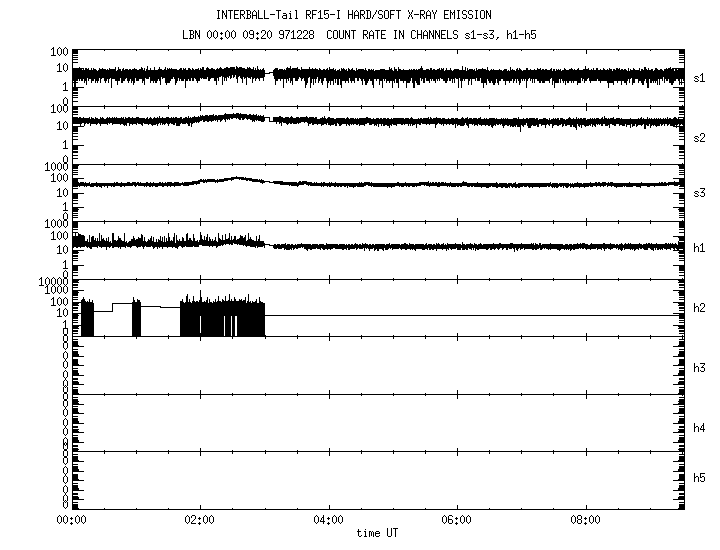
Task: Click the 'time UT' axis title
Action: [378, 533]
